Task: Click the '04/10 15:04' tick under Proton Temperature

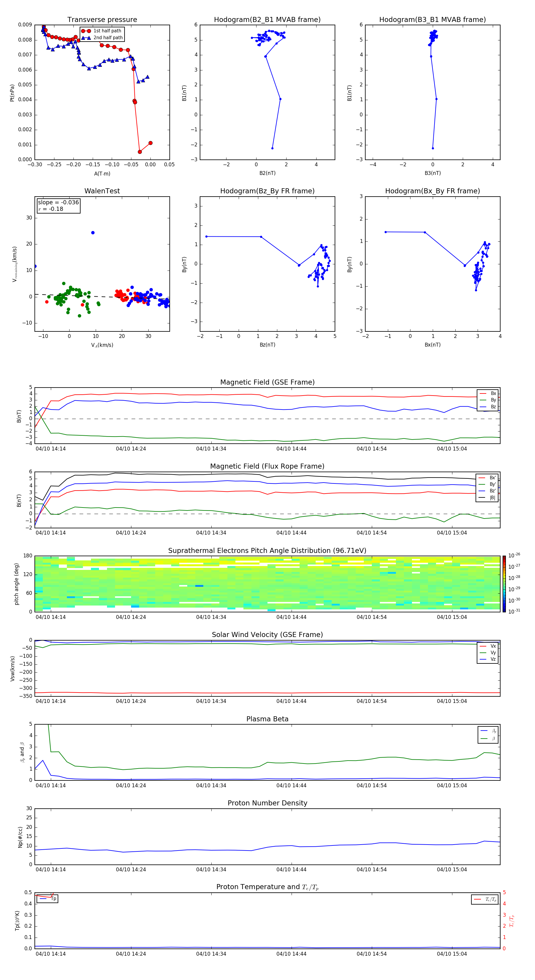Action: 451,954
